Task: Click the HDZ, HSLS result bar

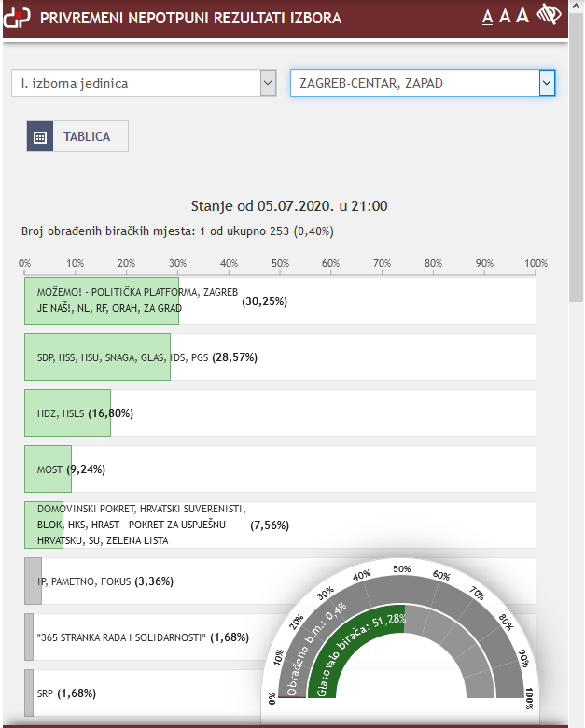Action: click(67, 413)
